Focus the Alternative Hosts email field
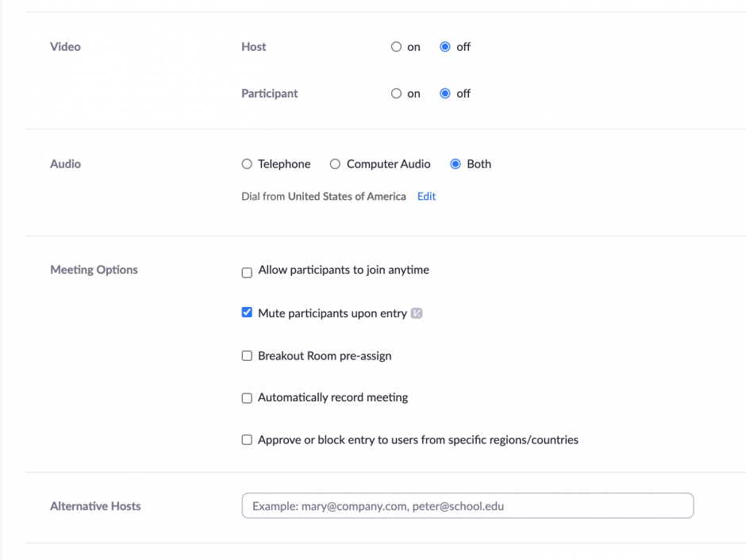The height and width of the screenshot is (560, 746). (x=467, y=506)
